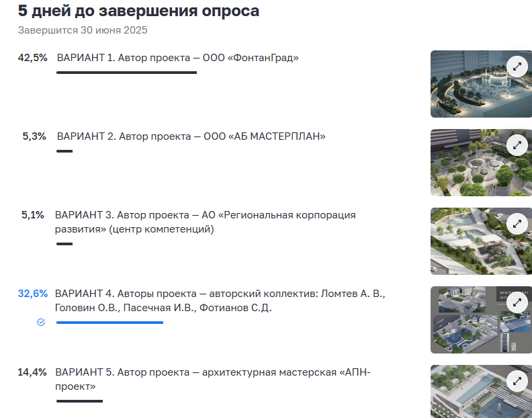Screen dimensions: 532x418
Task: Expand the image for ВАРИАНТ 4
Action: [517, 302]
